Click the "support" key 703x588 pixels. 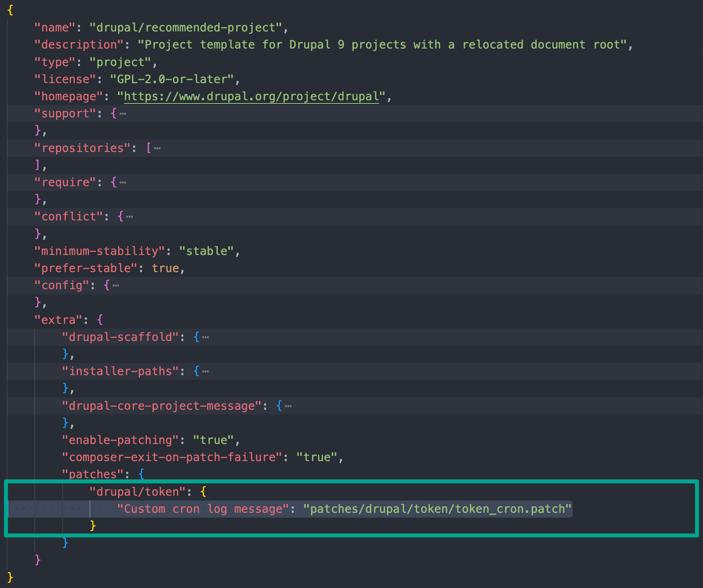(65, 114)
